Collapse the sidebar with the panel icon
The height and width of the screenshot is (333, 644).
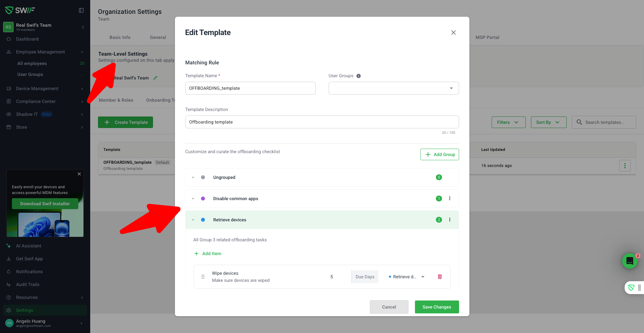[x=81, y=10]
